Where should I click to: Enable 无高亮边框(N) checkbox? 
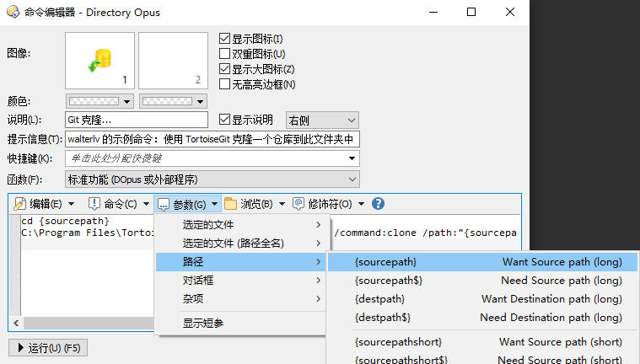pyautogui.click(x=224, y=84)
